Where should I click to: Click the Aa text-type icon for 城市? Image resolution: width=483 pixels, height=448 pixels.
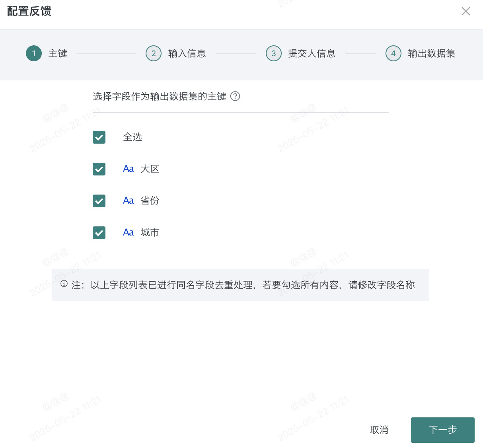click(128, 232)
